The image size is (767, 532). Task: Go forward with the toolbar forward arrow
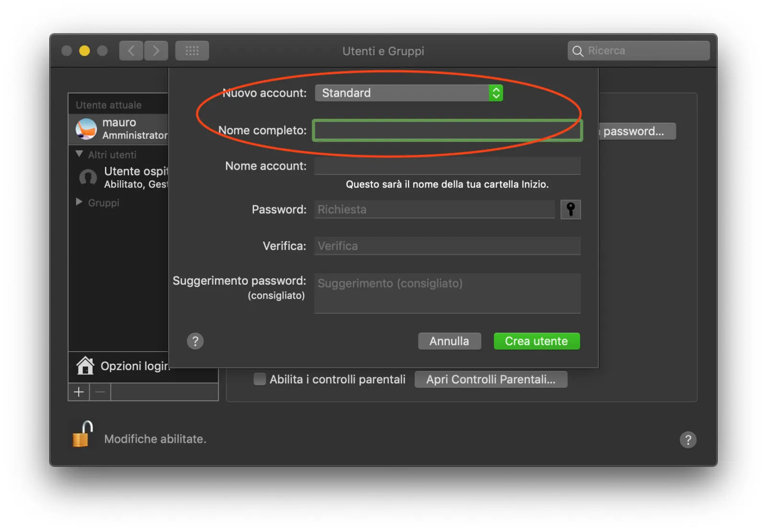(156, 51)
